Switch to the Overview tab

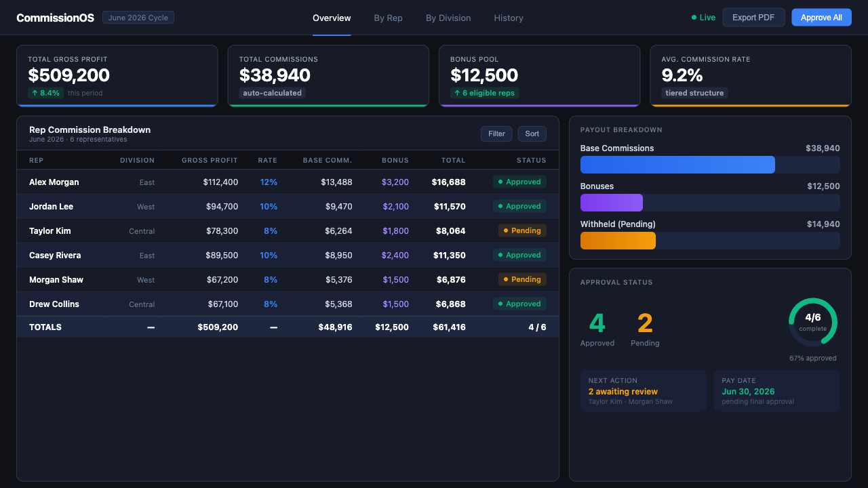coord(332,18)
